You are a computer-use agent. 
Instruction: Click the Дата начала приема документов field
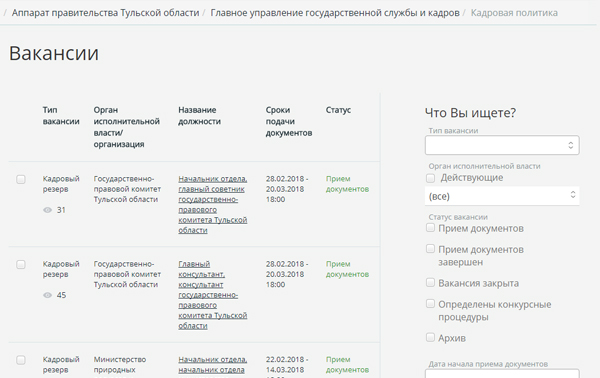point(502,373)
